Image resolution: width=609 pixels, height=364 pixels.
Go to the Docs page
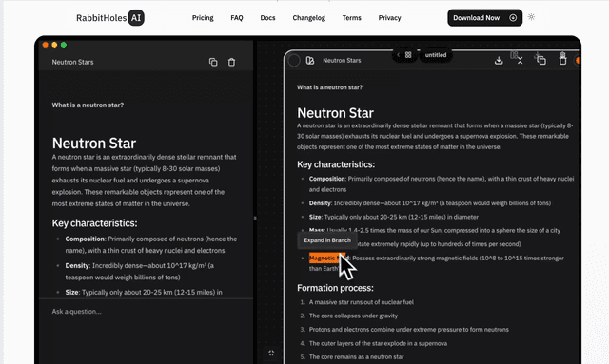coord(267,18)
